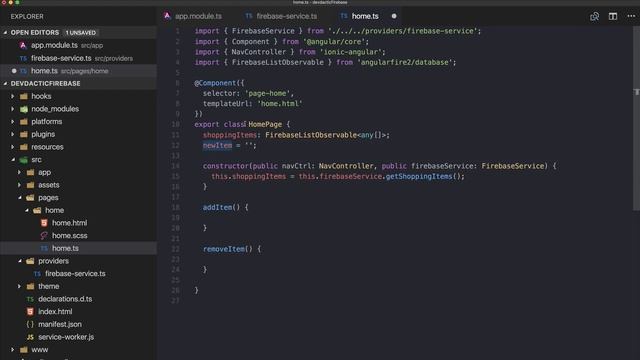Viewport: 640px width, 360px height.
Task: Select the home.ts editor tab
Action: point(365,16)
